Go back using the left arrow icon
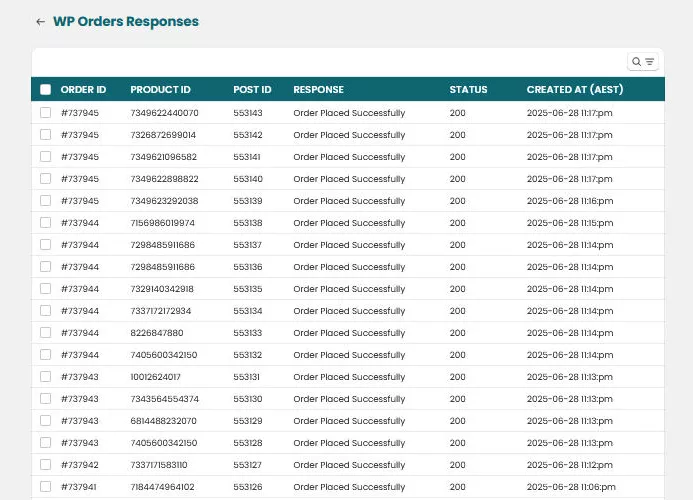 (x=41, y=22)
